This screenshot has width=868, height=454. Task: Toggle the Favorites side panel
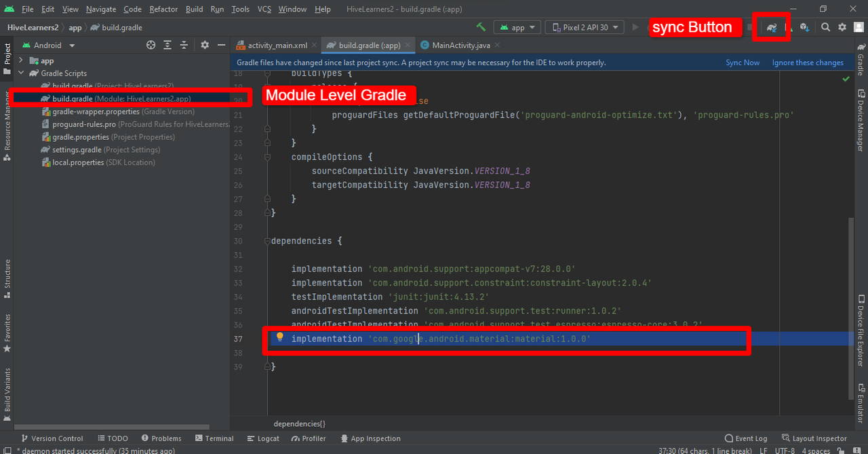[7, 333]
